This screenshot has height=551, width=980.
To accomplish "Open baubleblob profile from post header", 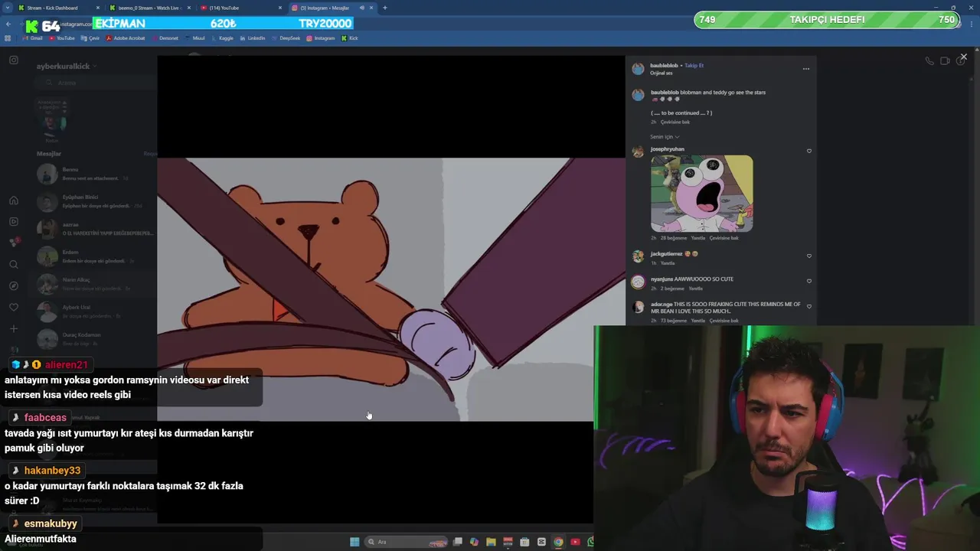I will coord(664,66).
